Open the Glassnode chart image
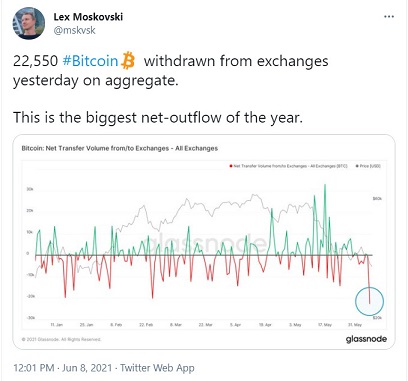The height and width of the screenshot is (381, 408). click(204, 242)
